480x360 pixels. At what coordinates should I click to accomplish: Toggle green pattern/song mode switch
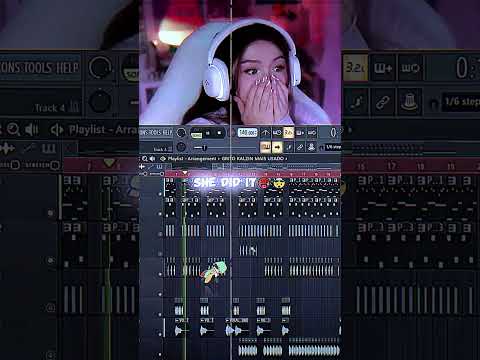tap(196, 135)
